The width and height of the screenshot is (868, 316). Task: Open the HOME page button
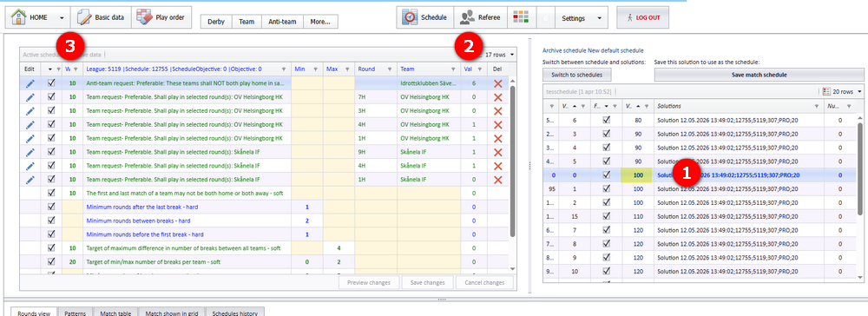click(30, 17)
